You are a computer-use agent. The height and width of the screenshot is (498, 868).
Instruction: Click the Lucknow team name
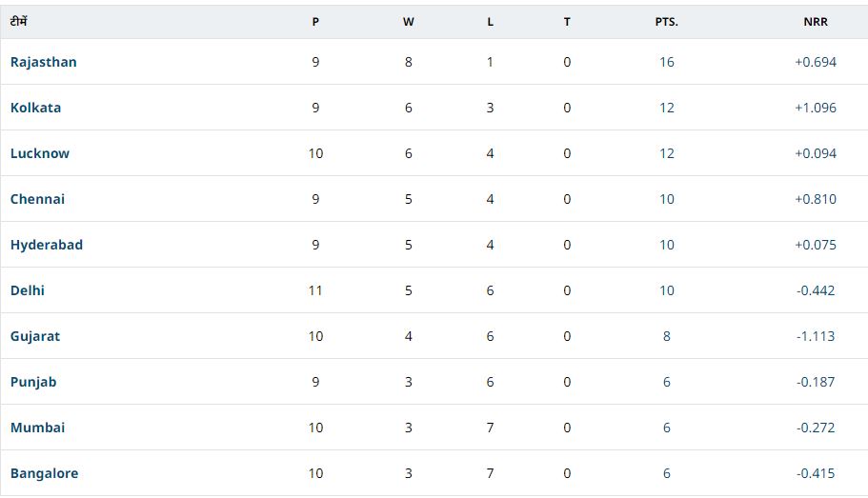[x=40, y=153]
